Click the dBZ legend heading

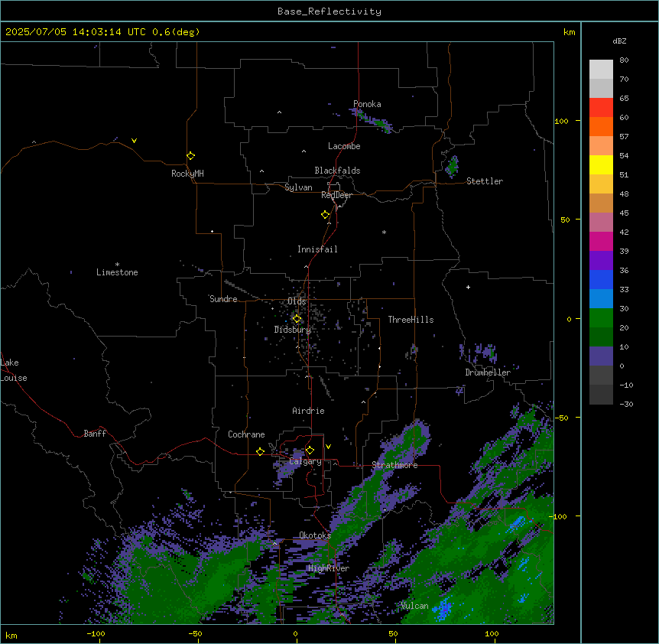[619, 41]
